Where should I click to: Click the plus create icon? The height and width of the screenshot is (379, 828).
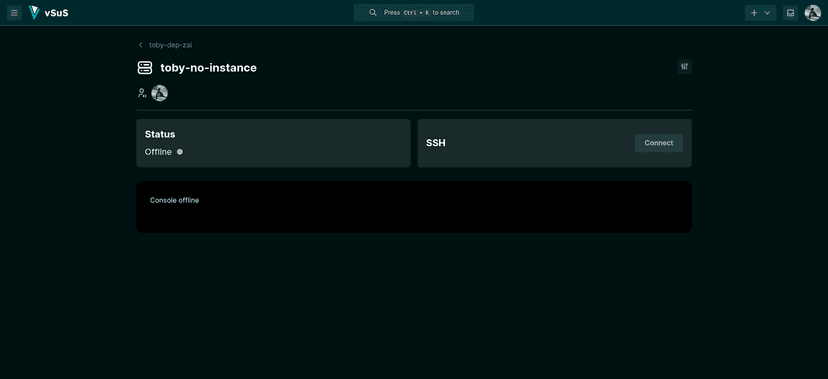coord(754,13)
